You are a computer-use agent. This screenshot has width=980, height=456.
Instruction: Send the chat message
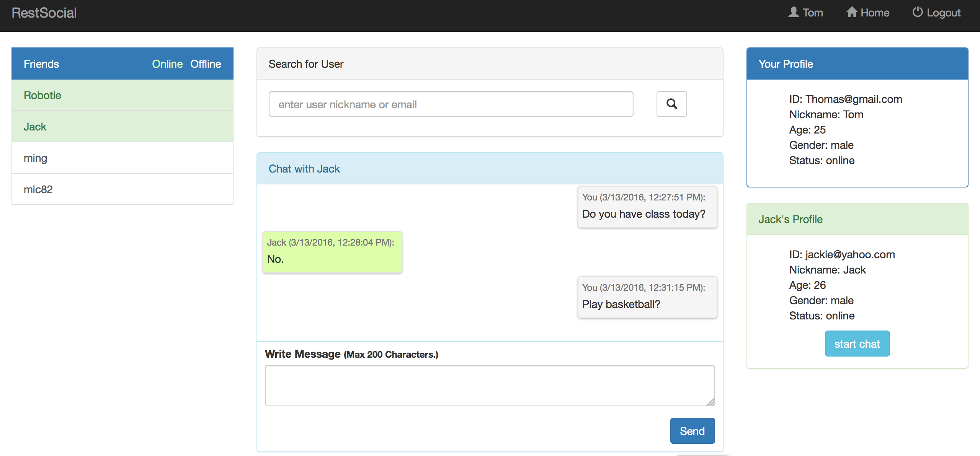tap(692, 431)
